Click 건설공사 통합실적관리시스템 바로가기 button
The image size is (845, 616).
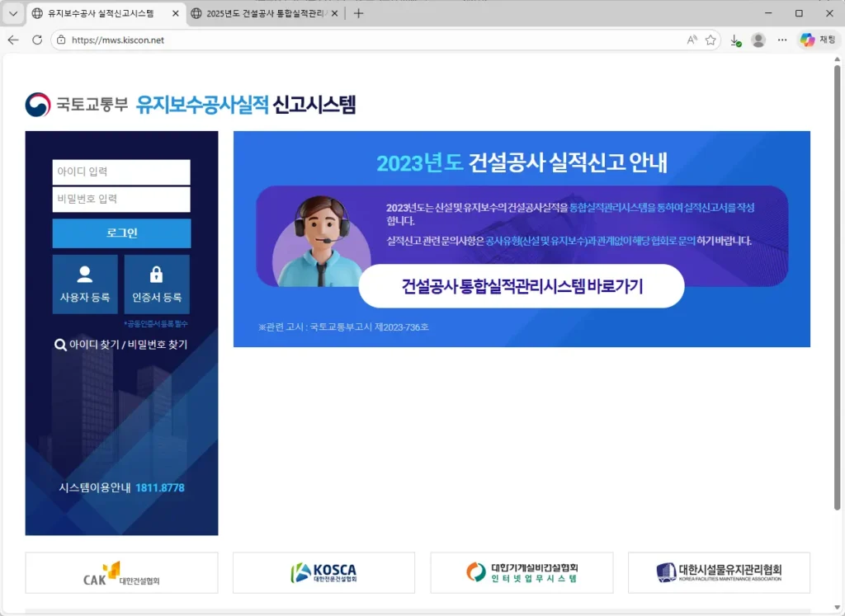coord(522,286)
